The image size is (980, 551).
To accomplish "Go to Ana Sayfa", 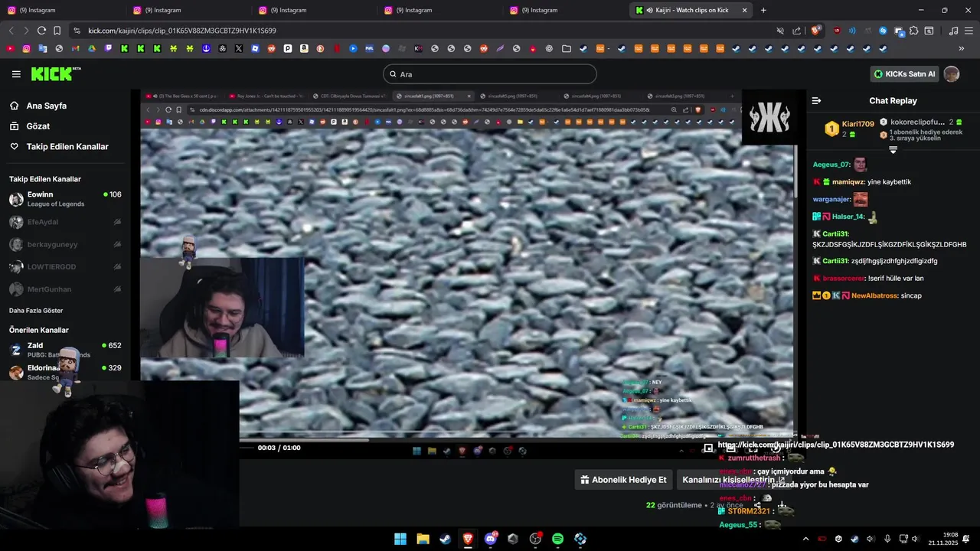I will click(x=47, y=106).
